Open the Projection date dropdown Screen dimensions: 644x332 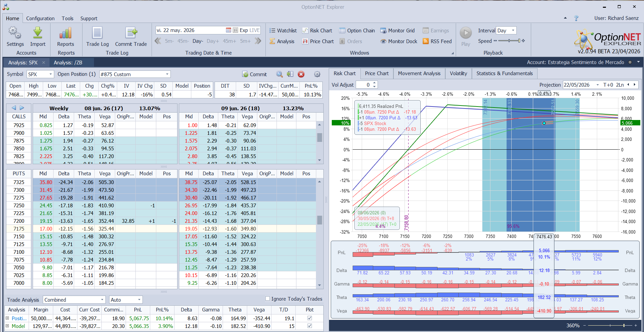tap(598, 85)
